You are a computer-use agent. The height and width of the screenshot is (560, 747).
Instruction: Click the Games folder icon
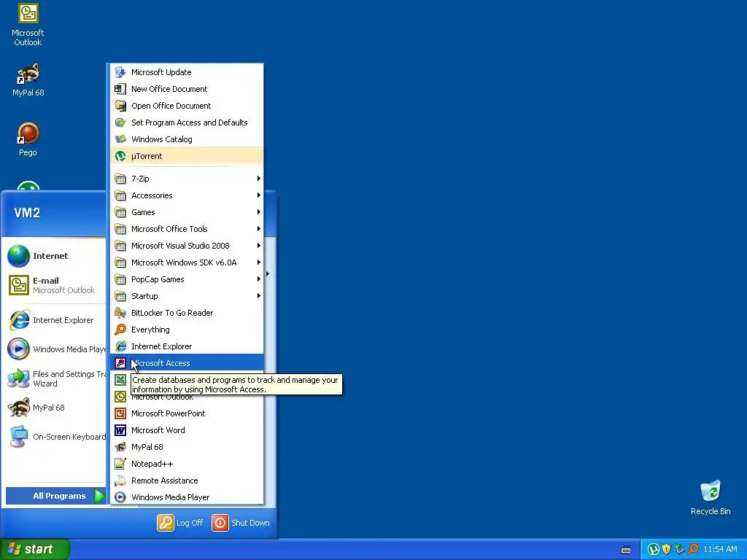tap(120, 212)
